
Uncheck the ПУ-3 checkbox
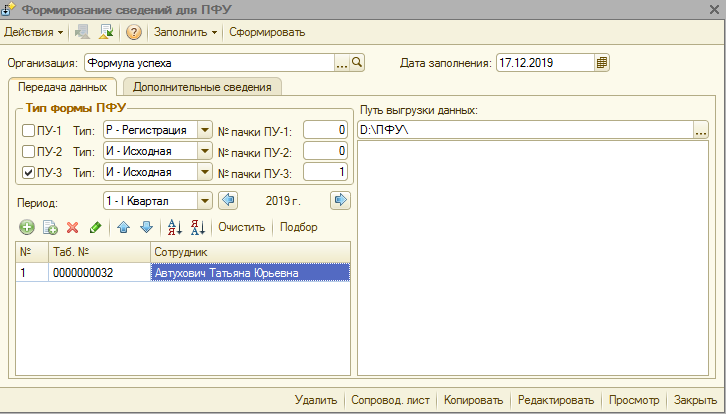pos(28,173)
